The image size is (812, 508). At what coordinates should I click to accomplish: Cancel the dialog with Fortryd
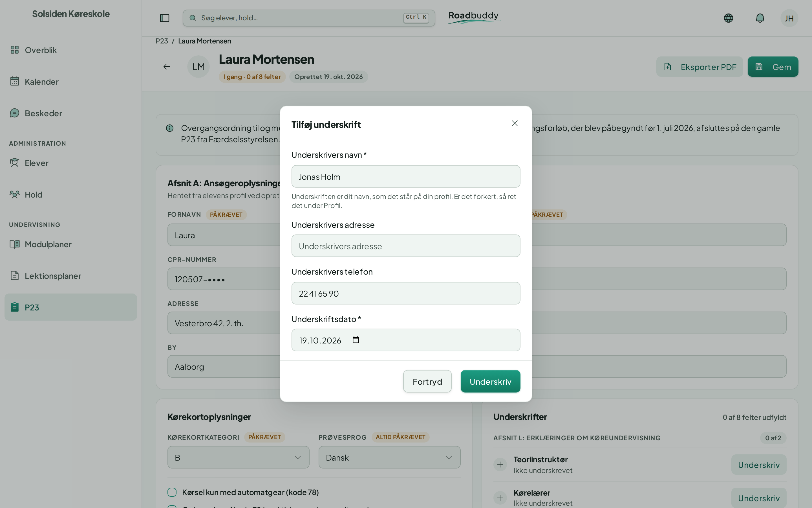pyautogui.click(x=427, y=381)
